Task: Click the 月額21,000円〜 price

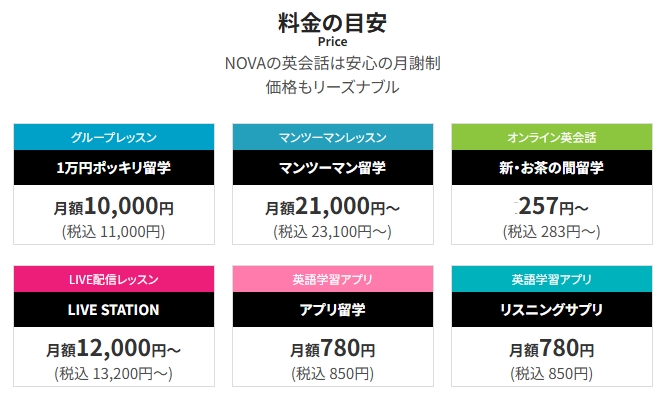Action: click(x=332, y=208)
